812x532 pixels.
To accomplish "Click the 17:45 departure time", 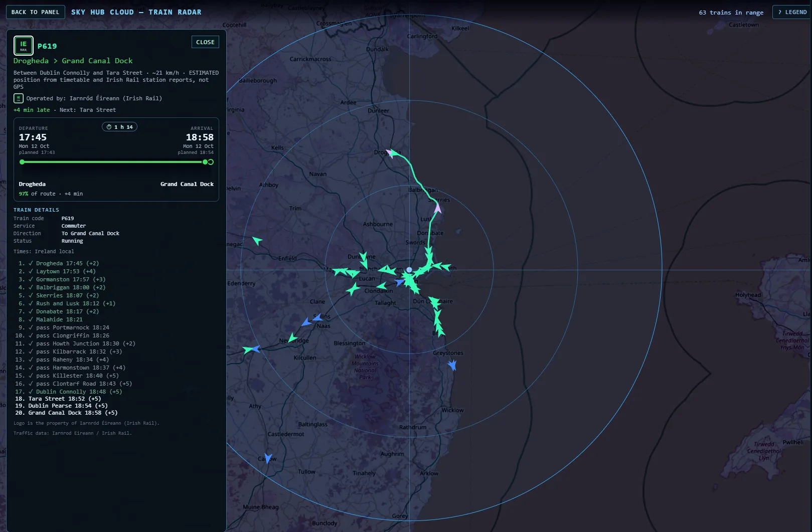I will [33, 137].
